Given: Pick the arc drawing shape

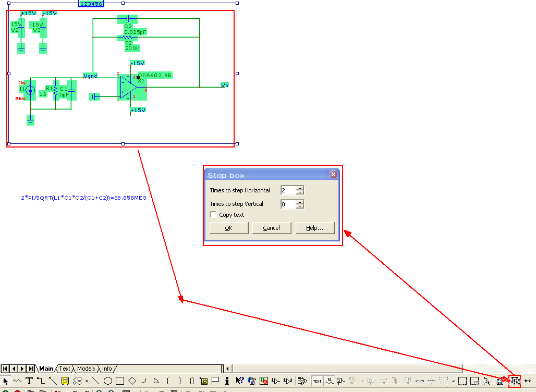Looking at the screenshot, I should pos(143,381).
